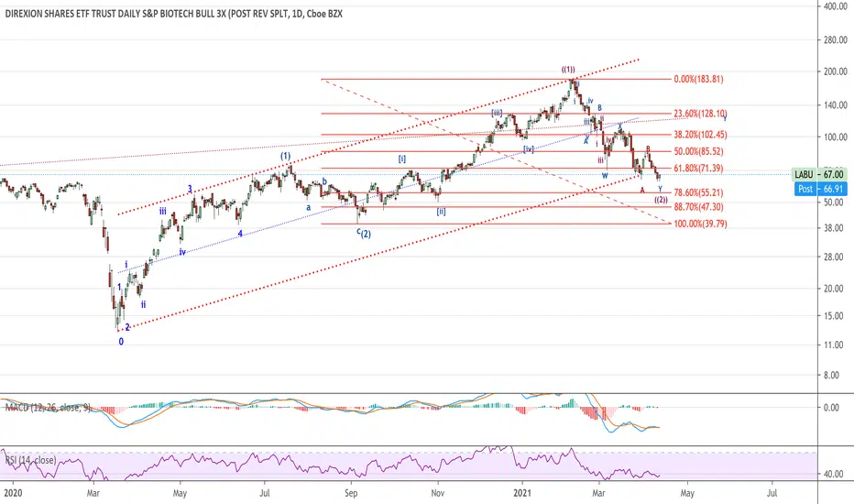Select the ((2)) wave label
This screenshot has height=504, width=854.
tap(661, 200)
